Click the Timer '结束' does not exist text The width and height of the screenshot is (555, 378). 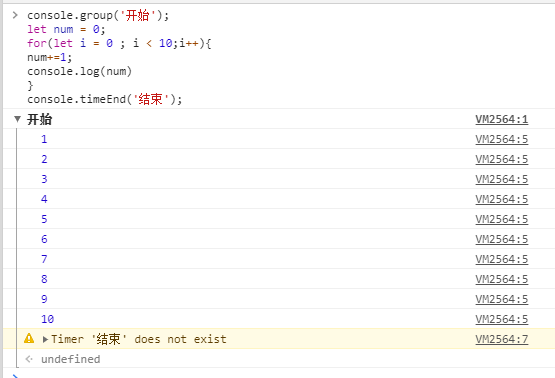tap(139, 339)
